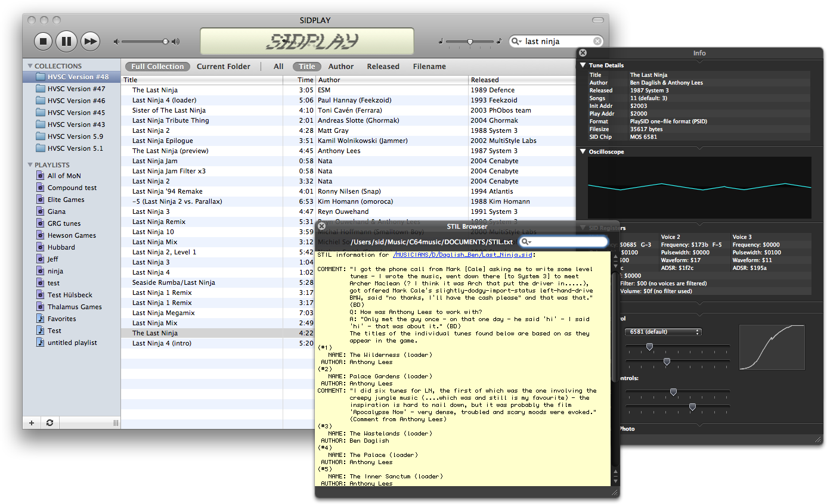Viewport: 827px width, 504px height.
Task: Open the 'ninja' playlist icon
Action: (x=41, y=271)
